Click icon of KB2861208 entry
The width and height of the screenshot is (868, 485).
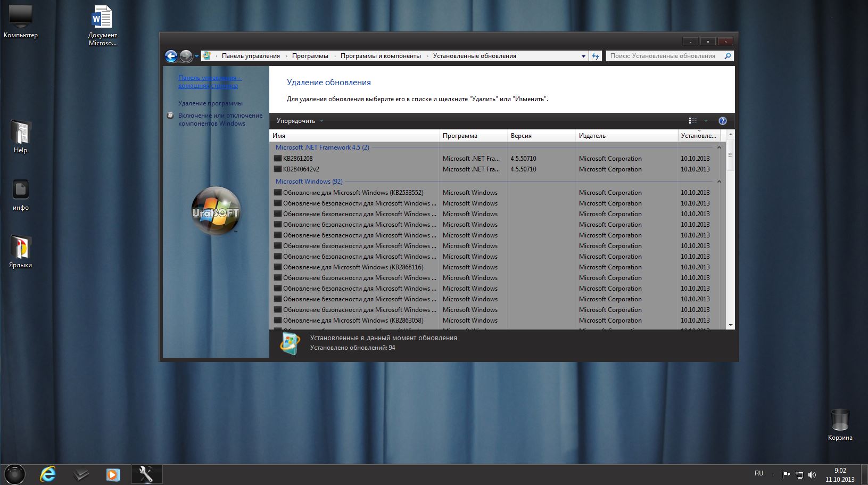277,159
